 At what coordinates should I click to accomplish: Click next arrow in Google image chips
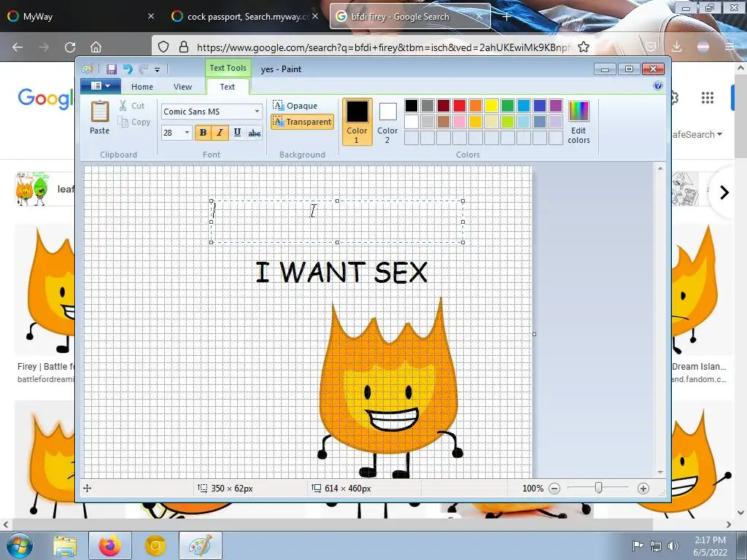click(x=724, y=192)
